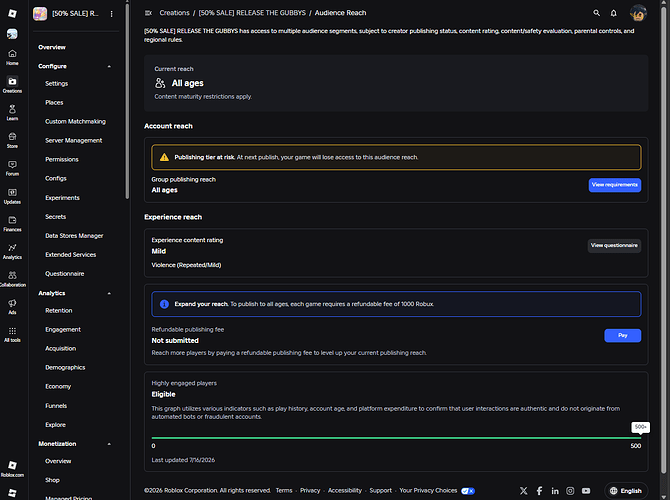The image size is (670, 500).
Task: Open Server Management
Action: tap(73, 141)
